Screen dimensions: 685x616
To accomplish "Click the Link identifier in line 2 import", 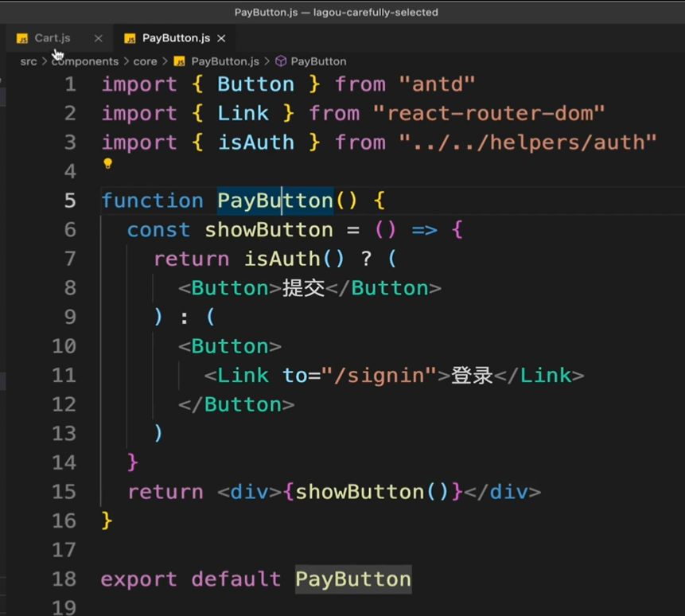I will coord(243,113).
